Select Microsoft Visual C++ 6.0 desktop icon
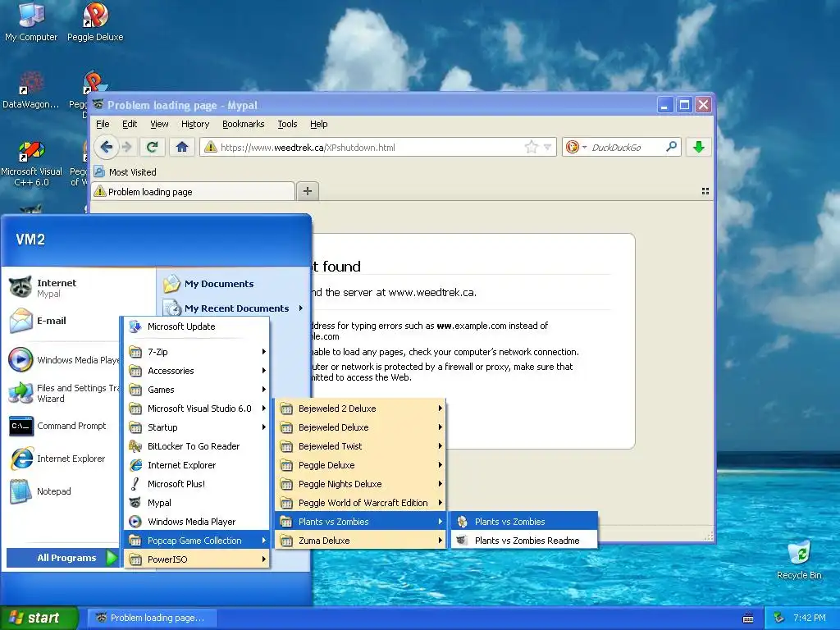 [31, 163]
